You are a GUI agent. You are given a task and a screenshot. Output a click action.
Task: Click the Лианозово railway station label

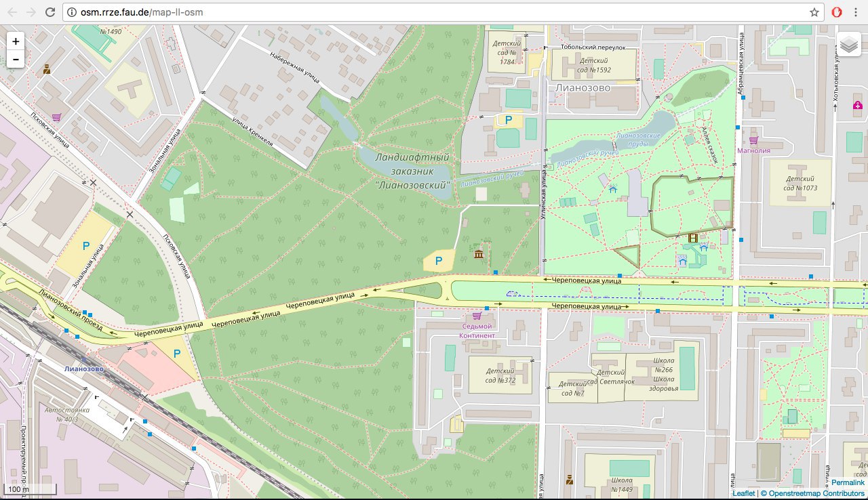click(x=83, y=369)
